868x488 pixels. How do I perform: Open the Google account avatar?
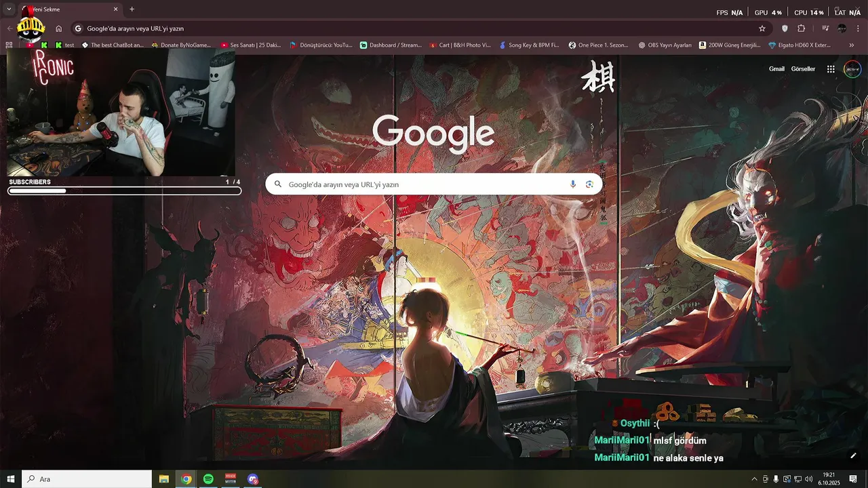tap(852, 68)
